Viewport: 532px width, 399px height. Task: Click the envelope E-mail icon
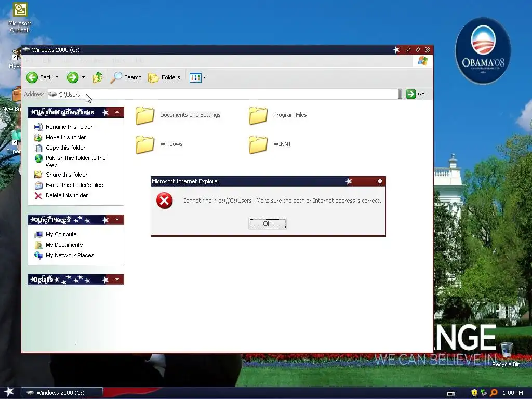(38, 185)
